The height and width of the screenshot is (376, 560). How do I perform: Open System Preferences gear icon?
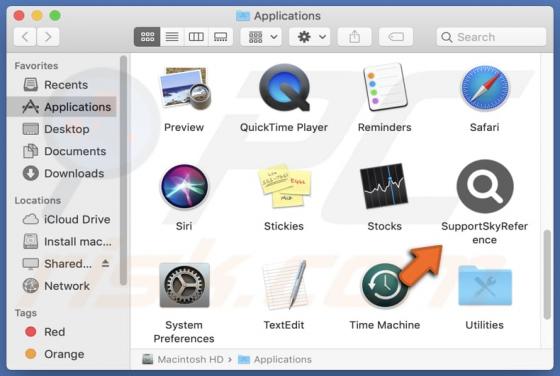pyautogui.click(x=184, y=285)
